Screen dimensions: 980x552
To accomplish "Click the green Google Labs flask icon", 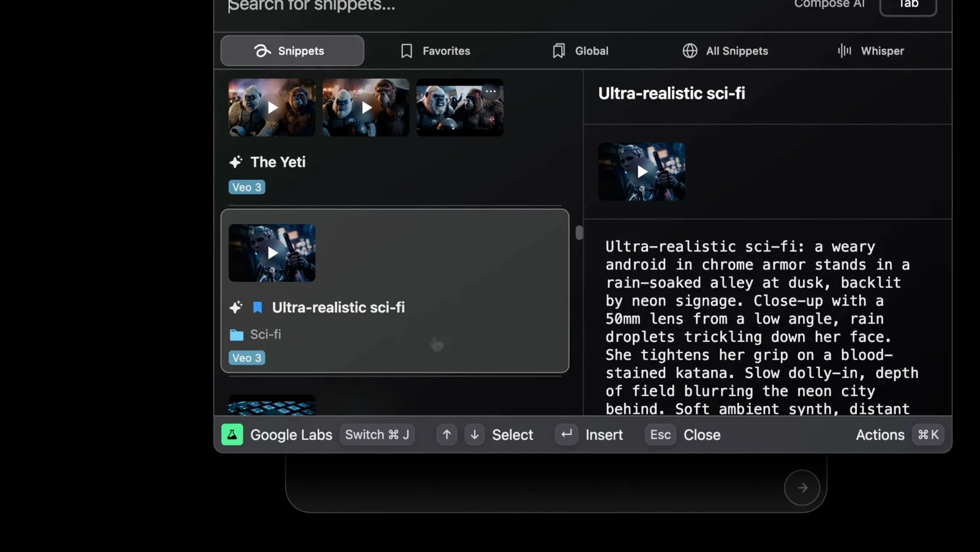I will click(x=232, y=435).
